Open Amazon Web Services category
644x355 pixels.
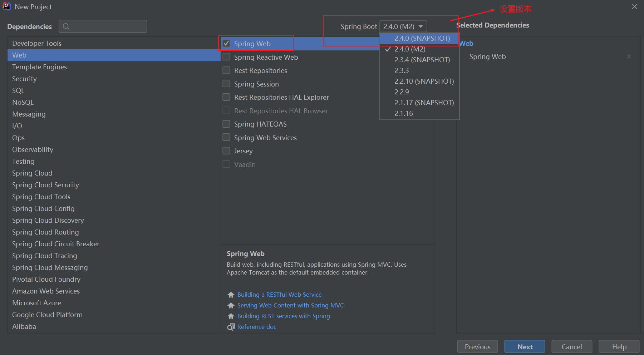114,291
